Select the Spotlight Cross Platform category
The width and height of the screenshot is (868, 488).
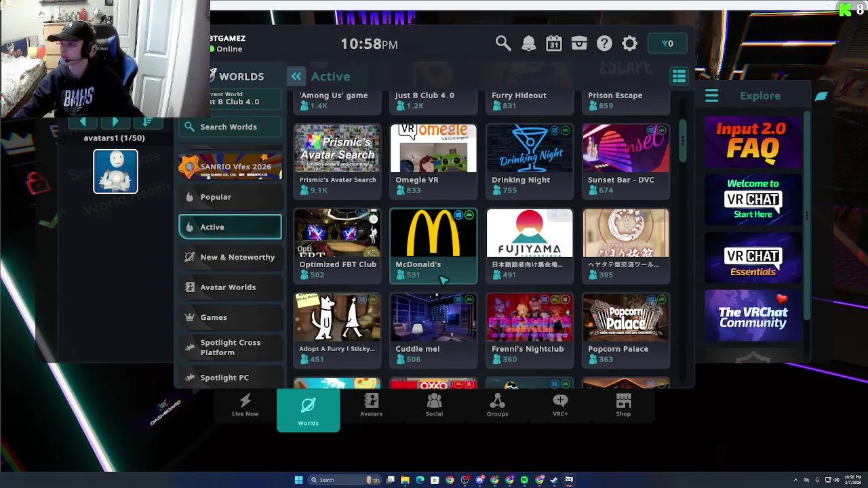[x=230, y=348]
